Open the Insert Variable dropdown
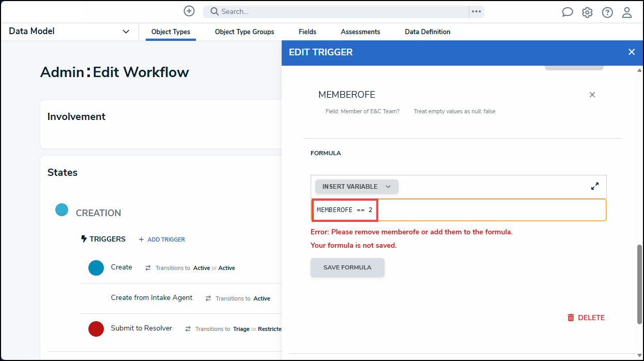The height and width of the screenshot is (361, 644). click(357, 187)
